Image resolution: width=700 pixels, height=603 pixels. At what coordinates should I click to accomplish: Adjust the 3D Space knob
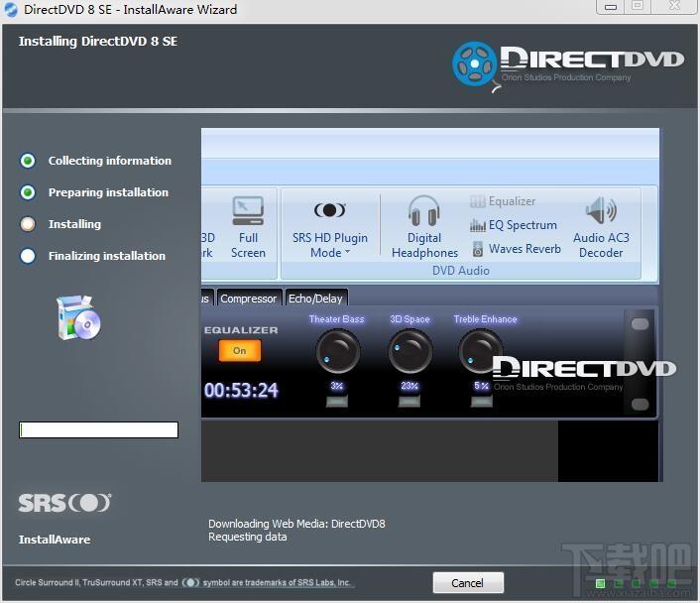409,351
